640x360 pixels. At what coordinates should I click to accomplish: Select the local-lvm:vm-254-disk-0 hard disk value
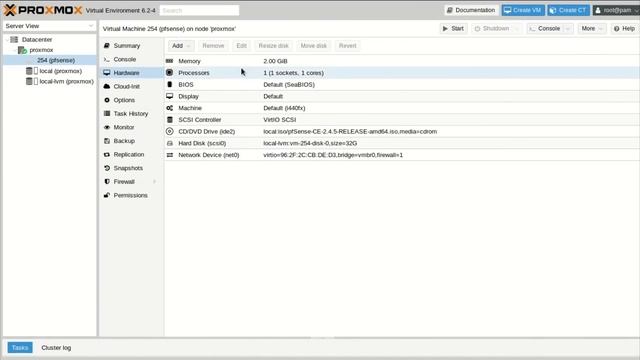click(x=310, y=143)
